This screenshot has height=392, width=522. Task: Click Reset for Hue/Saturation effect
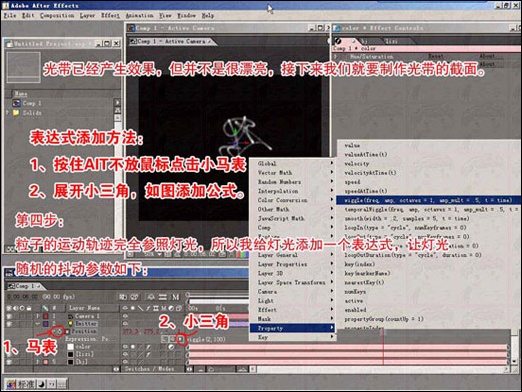[x=436, y=56]
